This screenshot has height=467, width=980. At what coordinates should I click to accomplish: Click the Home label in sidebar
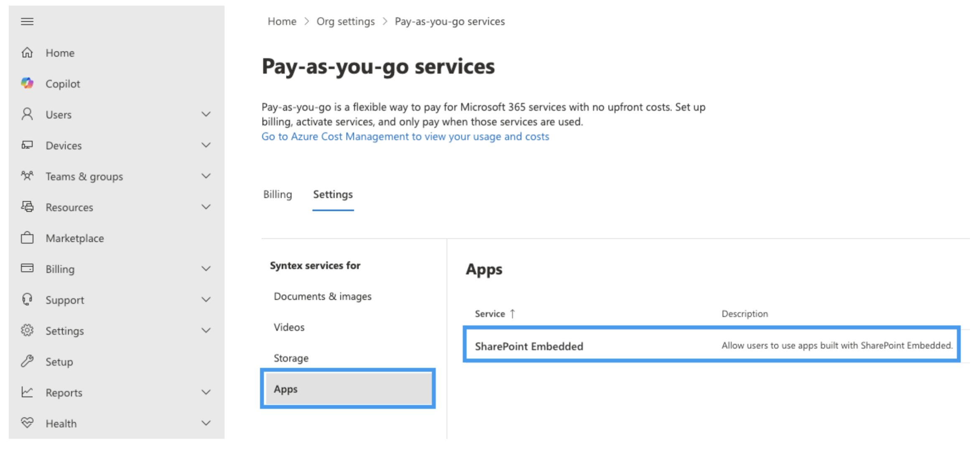60,53
